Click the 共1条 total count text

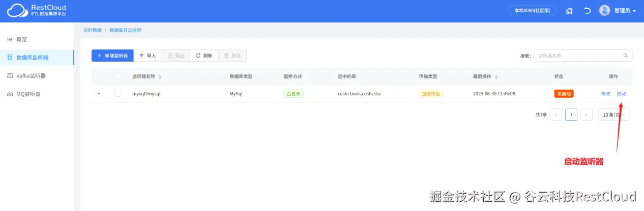pyautogui.click(x=541, y=115)
